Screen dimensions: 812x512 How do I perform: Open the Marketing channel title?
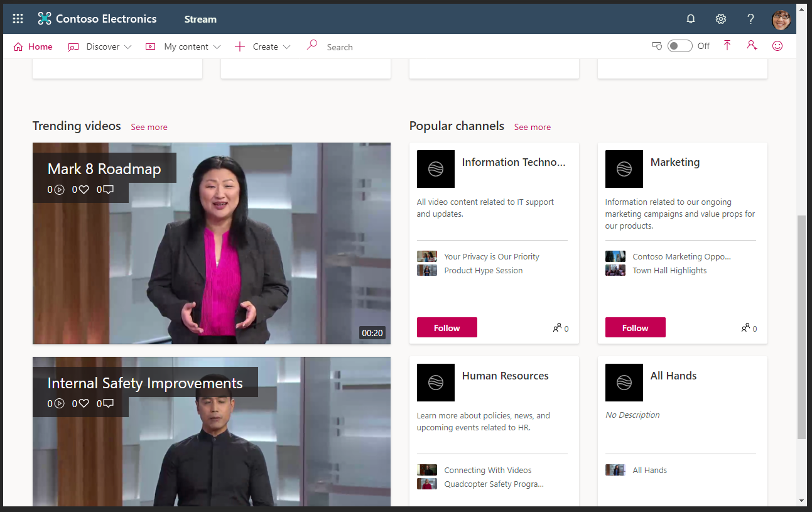675,162
